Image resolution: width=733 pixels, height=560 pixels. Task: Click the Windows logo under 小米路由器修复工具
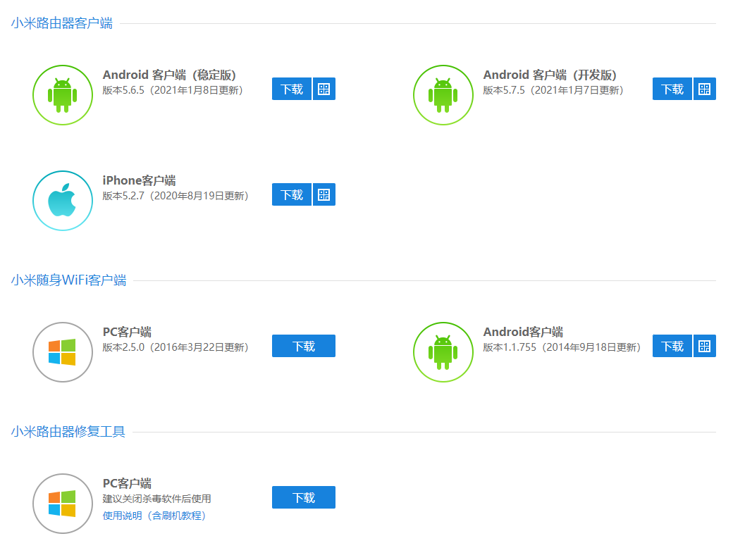[63, 503]
